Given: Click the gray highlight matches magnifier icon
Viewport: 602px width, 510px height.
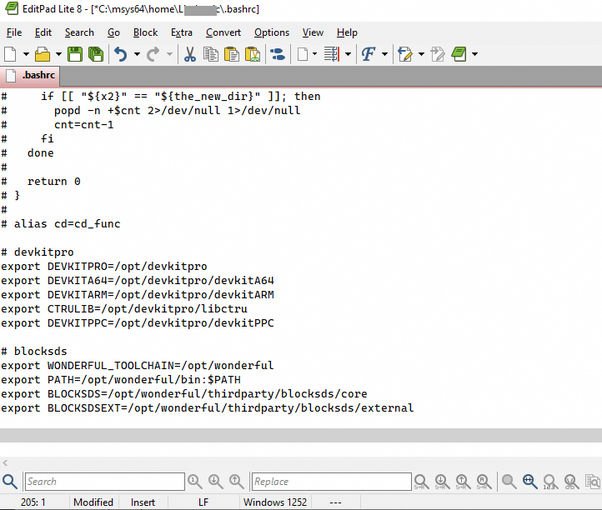Looking at the screenshot, I should 509,482.
